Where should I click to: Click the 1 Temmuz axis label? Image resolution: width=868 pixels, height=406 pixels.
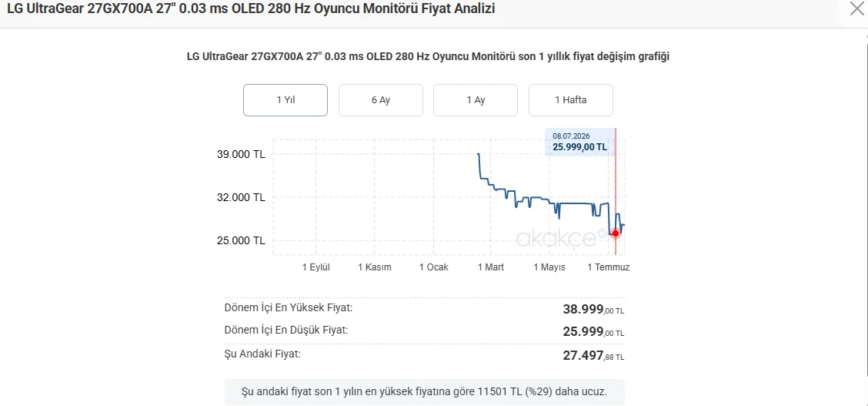pos(609,267)
